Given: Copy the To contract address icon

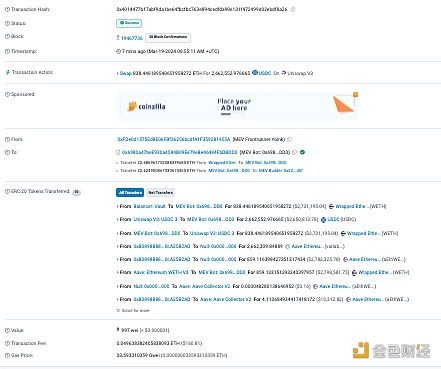Looking at the screenshot, I should (294, 152).
